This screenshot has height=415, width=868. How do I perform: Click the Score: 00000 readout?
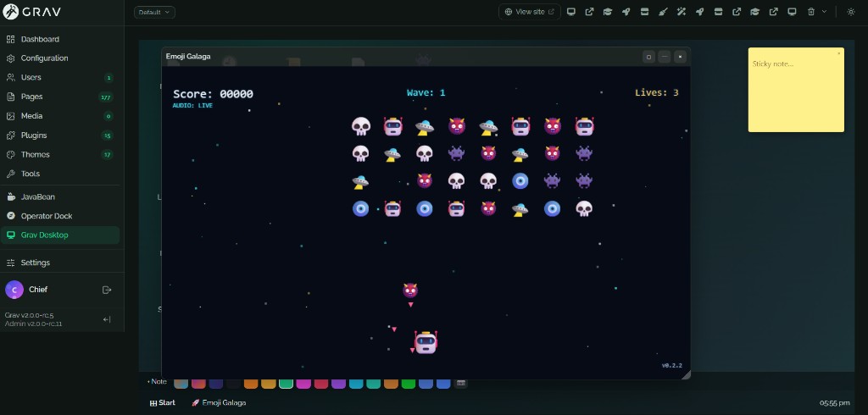tap(213, 94)
